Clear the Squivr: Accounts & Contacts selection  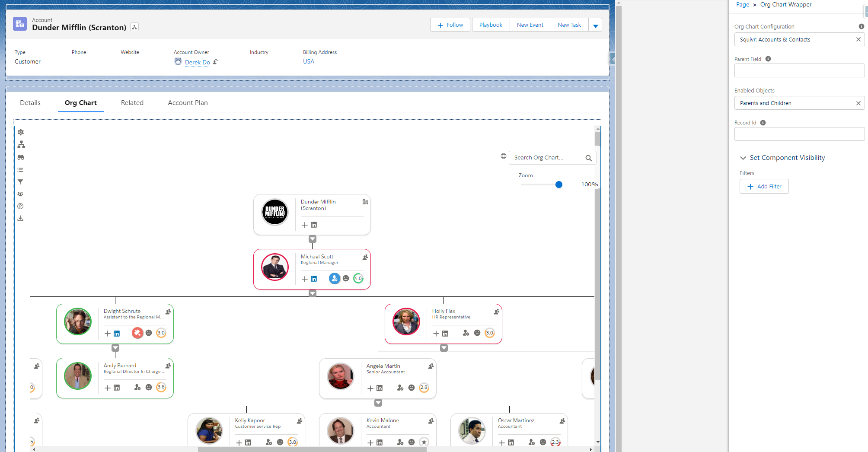point(858,39)
